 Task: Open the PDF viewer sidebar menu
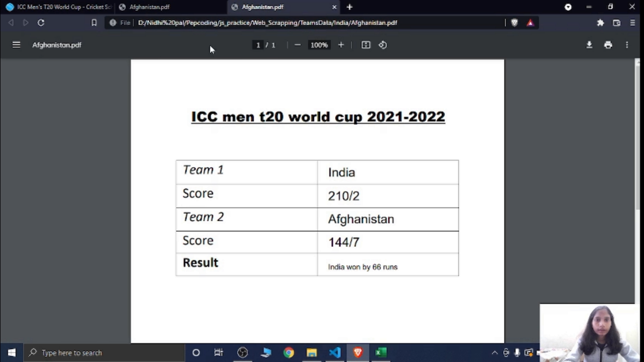pos(17,45)
